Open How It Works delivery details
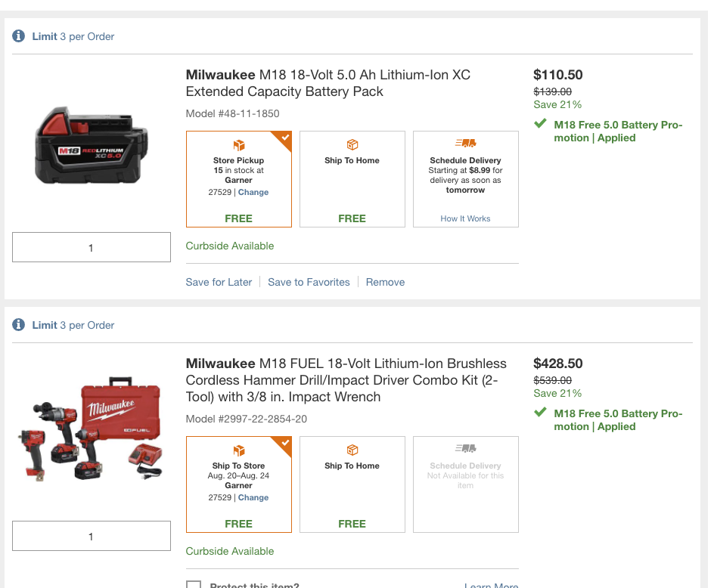The width and height of the screenshot is (714, 588). tap(465, 218)
